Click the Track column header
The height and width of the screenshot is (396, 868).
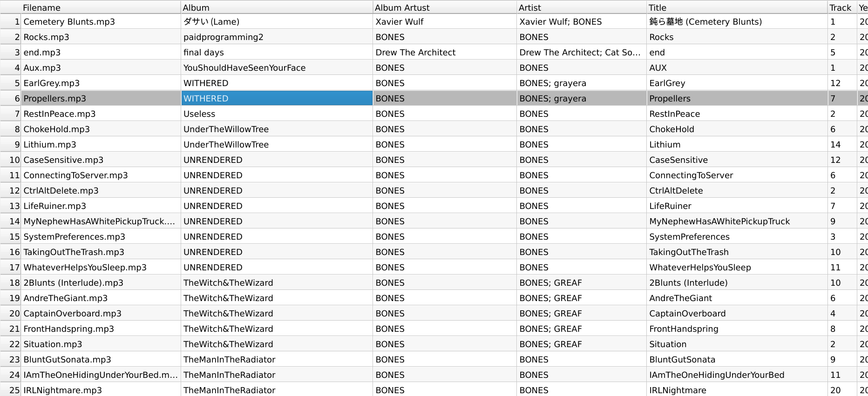841,7
